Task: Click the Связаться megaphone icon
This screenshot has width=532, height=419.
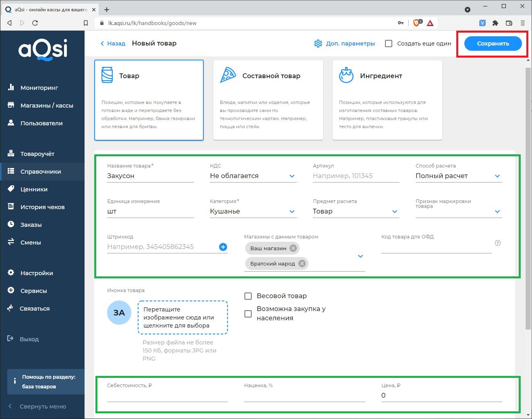Action: point(10,308)
